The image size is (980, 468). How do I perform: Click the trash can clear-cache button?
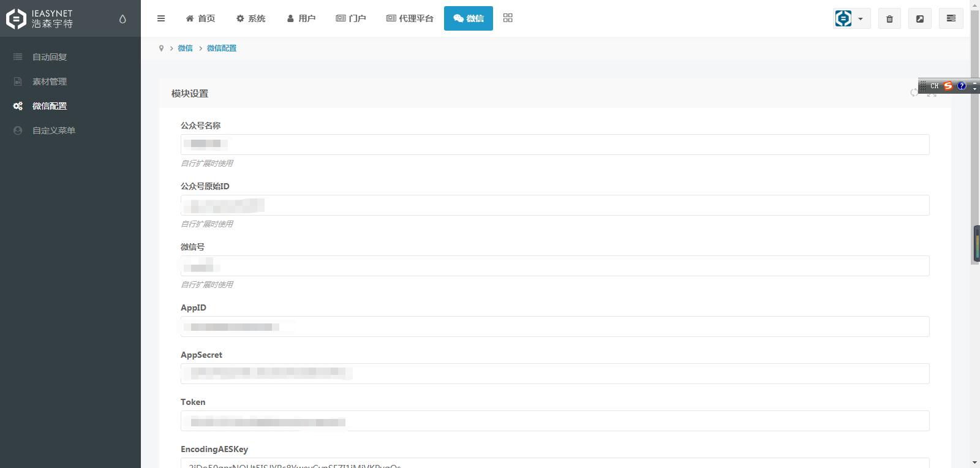click(x=889, y=18)
